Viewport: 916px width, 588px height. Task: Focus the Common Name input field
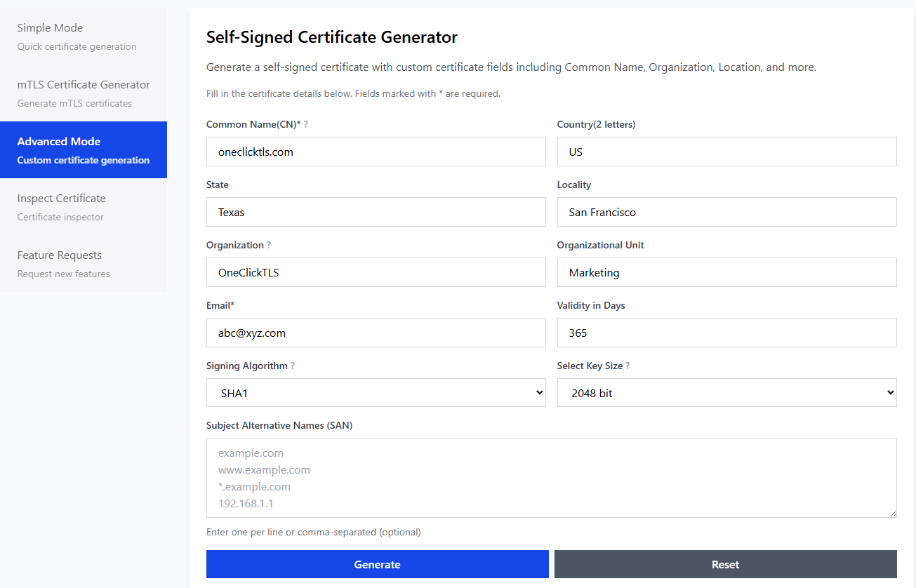(x=376, y=152)
